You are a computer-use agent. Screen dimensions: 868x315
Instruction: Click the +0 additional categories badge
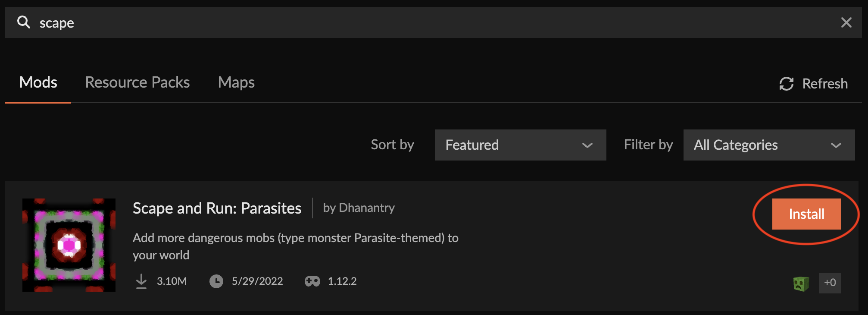pos(830,283)
